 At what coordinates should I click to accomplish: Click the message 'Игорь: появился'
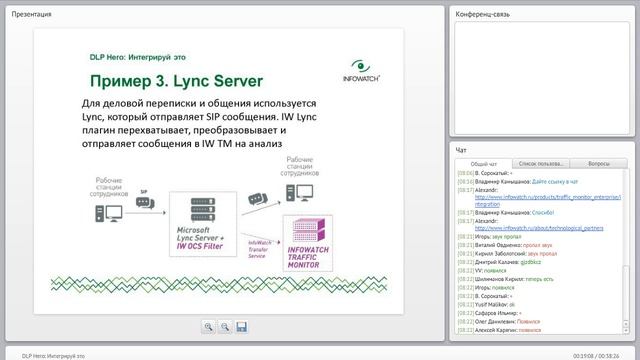click(486, 288)
